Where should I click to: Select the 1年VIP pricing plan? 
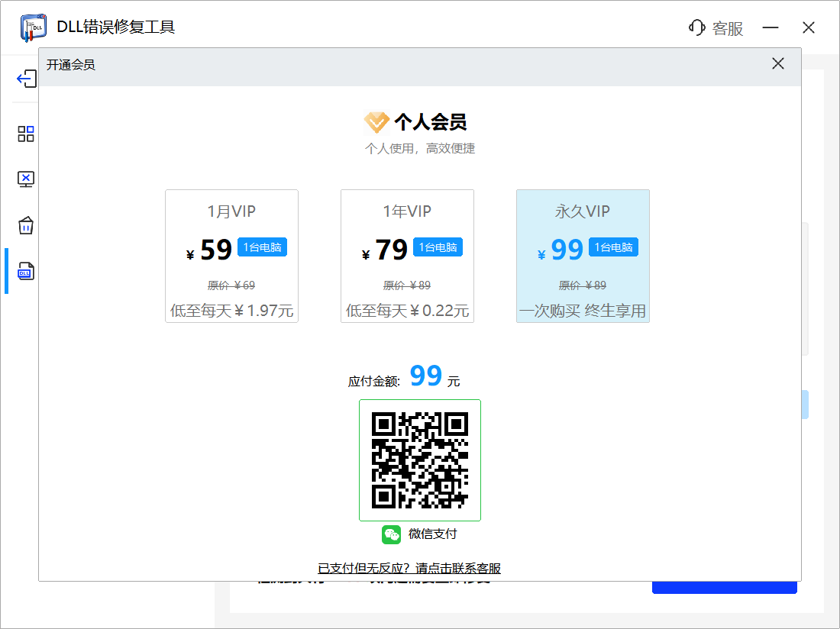click(407, 256)
